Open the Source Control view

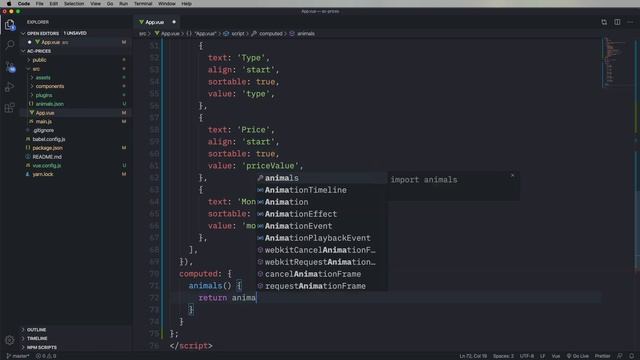[10, 67]
